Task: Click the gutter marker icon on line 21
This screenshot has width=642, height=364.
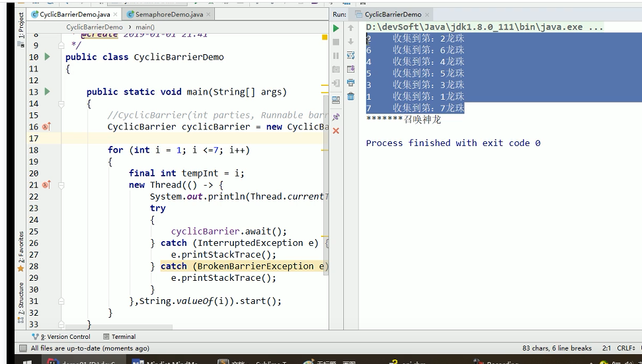Action: coord(47,185)
